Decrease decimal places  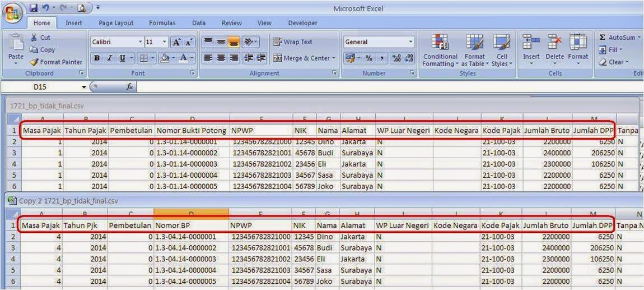click(409, 58)
